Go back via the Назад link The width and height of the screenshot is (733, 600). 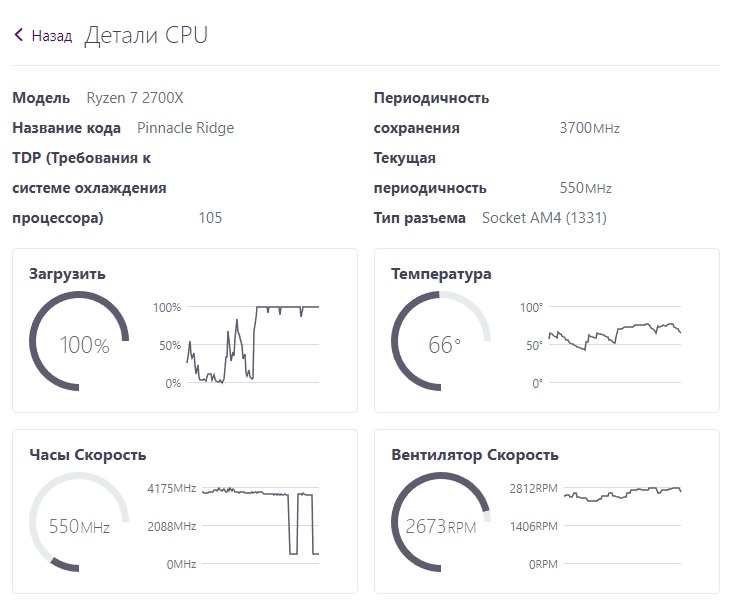(51, 36)
